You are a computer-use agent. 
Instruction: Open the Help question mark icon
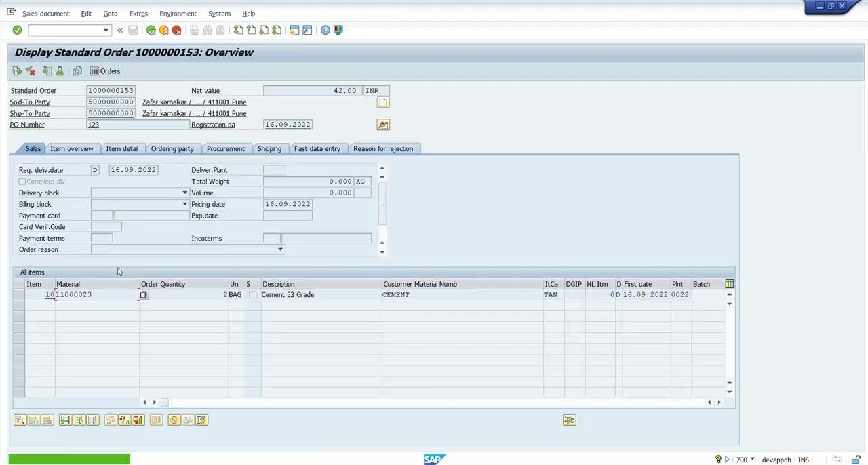[325, 30]
